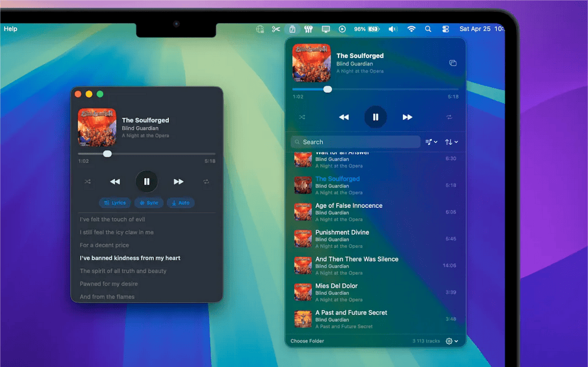Pause playback in the popover player
588x367 pixels.
click(375, 117)
